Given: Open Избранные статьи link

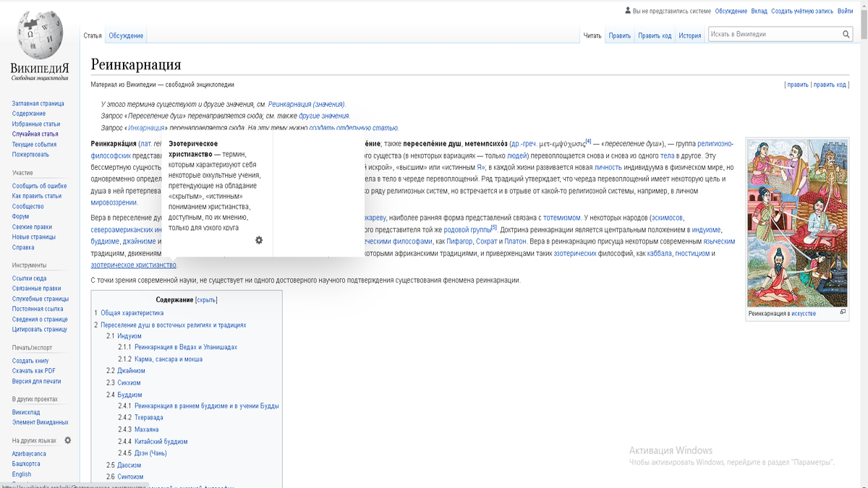Looking at the screenshot, I should click(35, 124).
